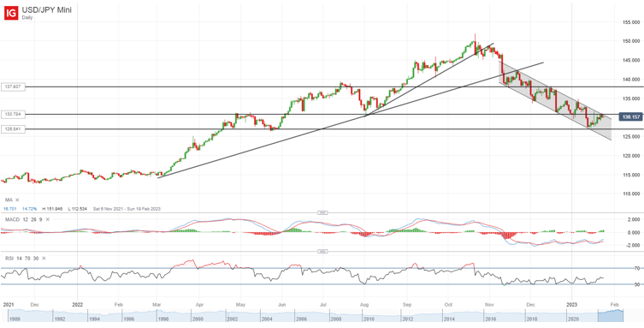The height and width of the screenshot is (328, 644).
Task: Close the RSI indicator panel
Action: click(x=43, y=258)
